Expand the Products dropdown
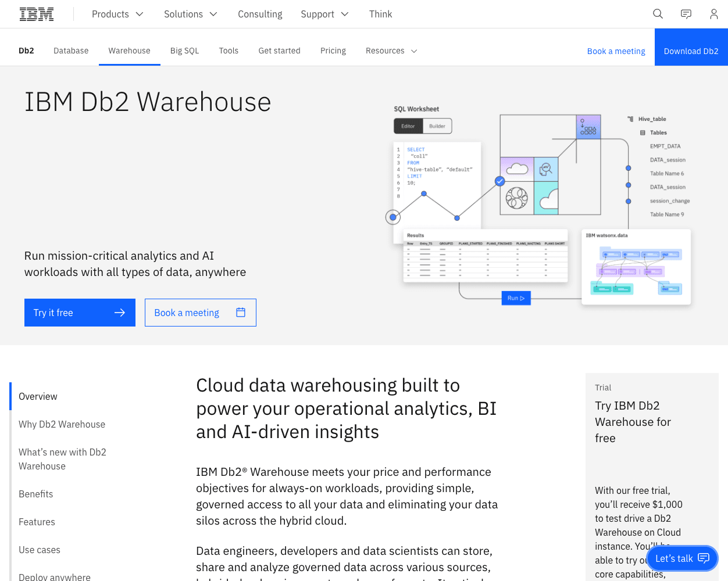 tap(118, 14)
